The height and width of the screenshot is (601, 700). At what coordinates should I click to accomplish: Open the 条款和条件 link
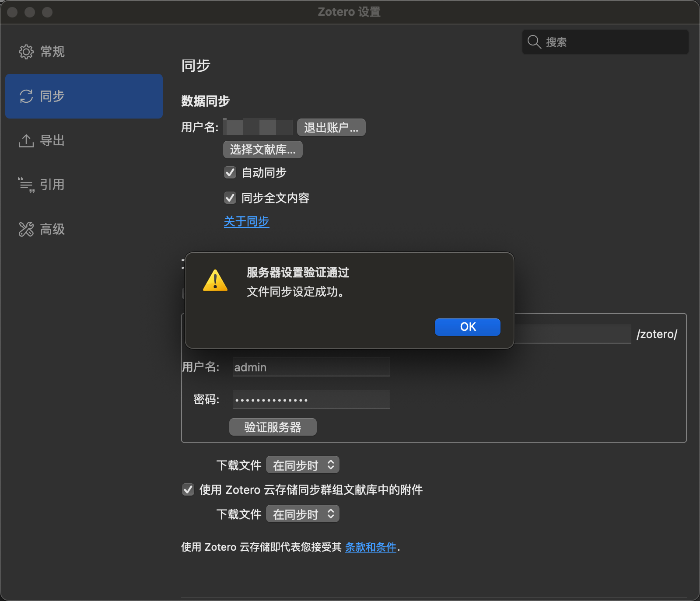click(x=371, y=547)
